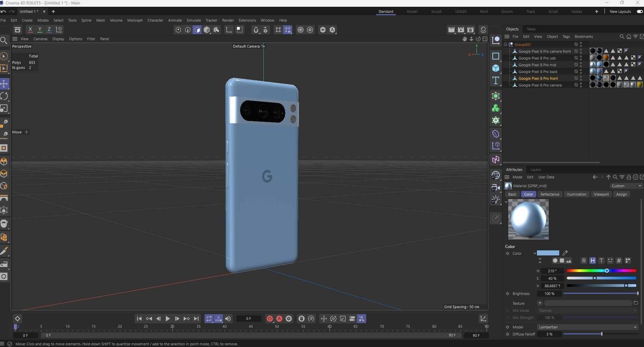Viewport: 644px width, 347px height.
Task: Click the material Viewport tab
Action: [601, 194]
